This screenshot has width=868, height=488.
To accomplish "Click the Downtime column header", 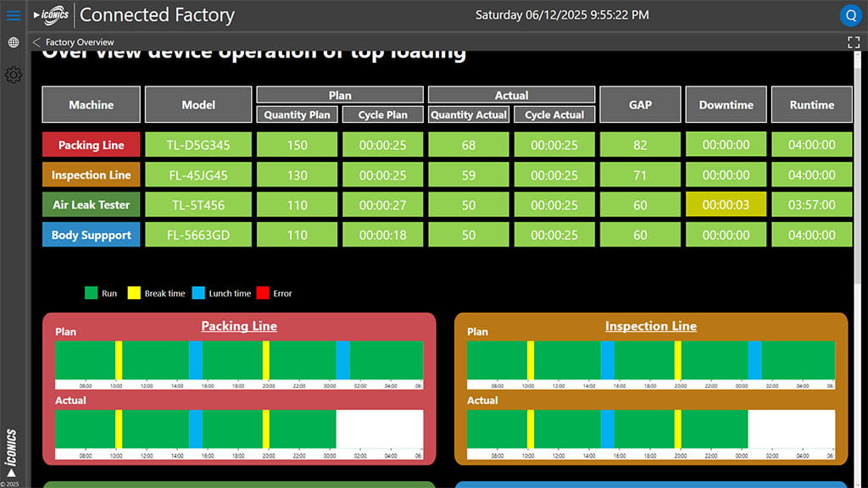I will [x=726, y=104].
